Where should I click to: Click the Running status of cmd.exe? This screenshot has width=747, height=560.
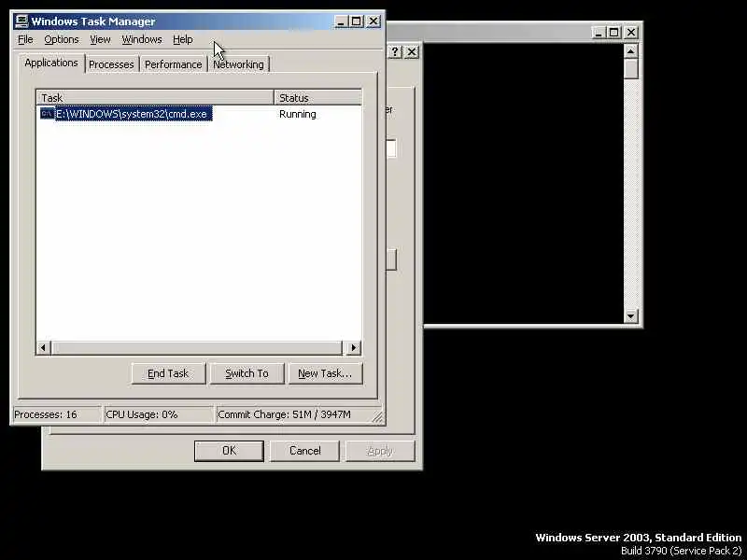point(298,114)
